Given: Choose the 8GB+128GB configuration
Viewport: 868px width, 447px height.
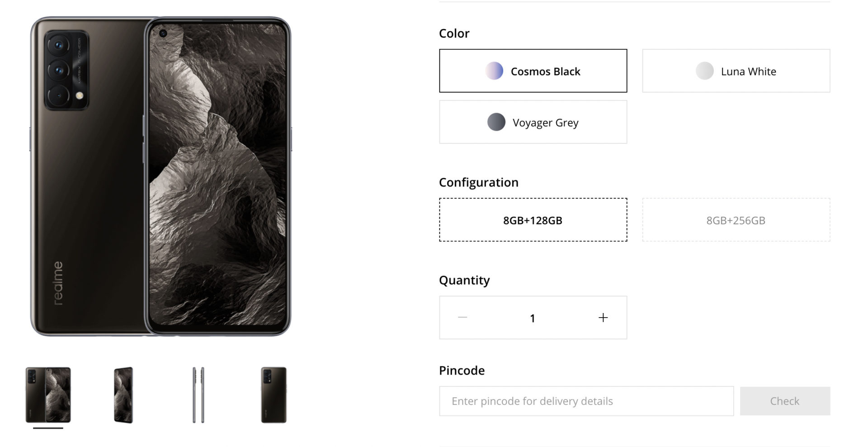Looking at the screenshot, I should [x=533, y=220].
